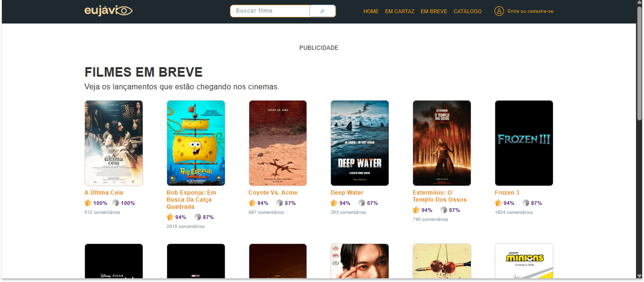Image resolution: width=644 pixels, height=282 pixels.
Task: Open the Frozen 3 title link
Action: click(x=507, y=193)
